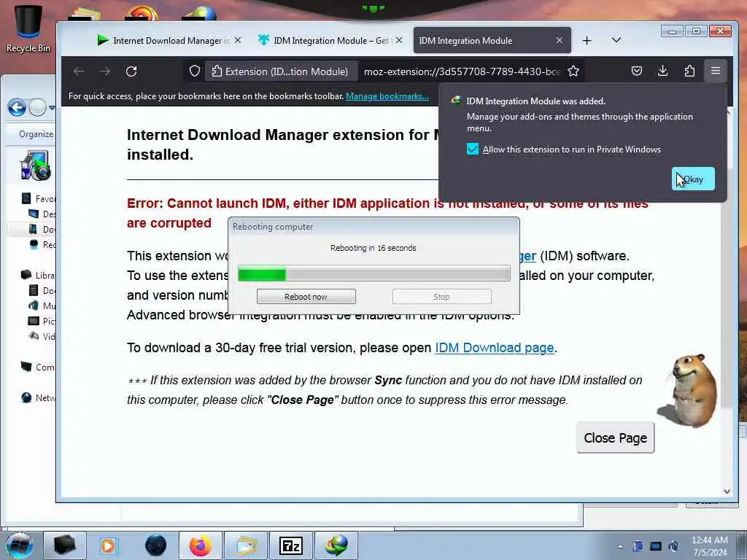Viewport: 747px width, 560px height.
Task: Click the dark globe taskbar icon
Action: click(155, 545)
